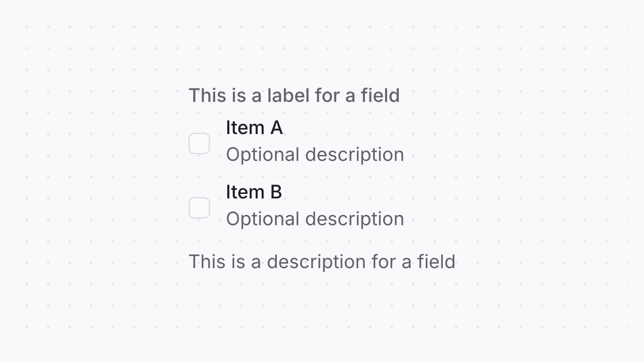Tick the second checkbox in the list
This screenshot has width=644, height=362.
tap(199, 208)
